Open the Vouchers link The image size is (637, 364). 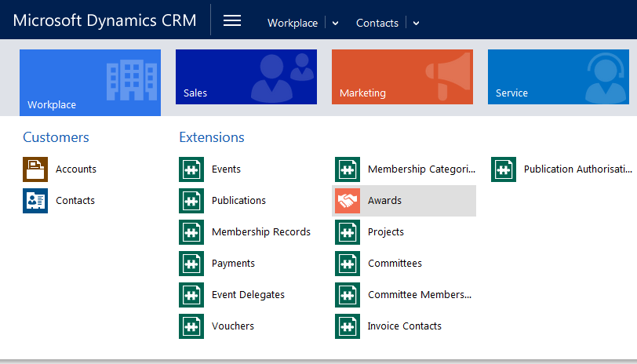point(233,326)
